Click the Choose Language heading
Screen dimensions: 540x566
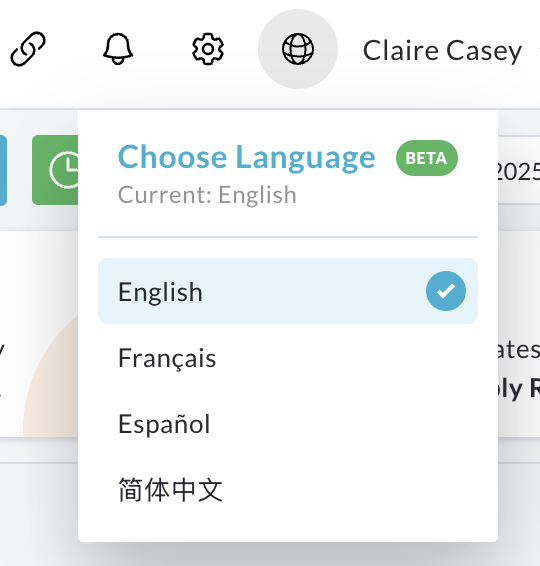pos(247,157)
